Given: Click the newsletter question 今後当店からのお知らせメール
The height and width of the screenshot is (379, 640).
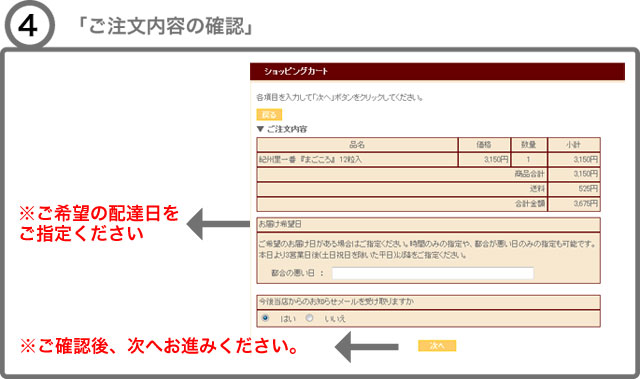Looking at the screenshot, I should click(336, 301).
